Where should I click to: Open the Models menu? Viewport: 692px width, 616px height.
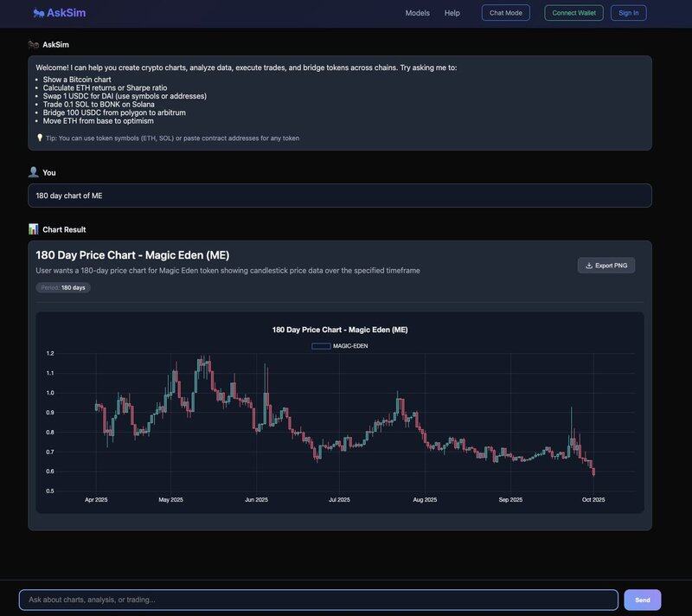coord(418,13)
